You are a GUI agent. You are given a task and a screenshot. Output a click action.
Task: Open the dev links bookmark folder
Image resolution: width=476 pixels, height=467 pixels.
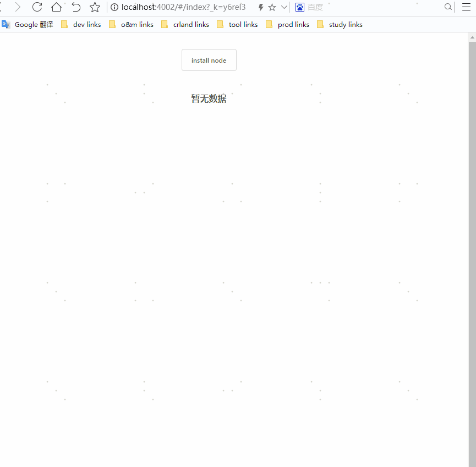(81, 25)
